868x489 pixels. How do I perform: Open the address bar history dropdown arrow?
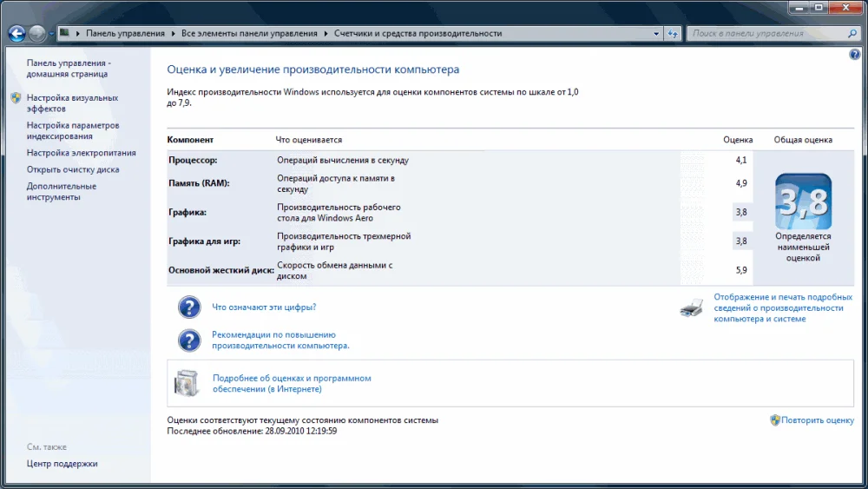click(656, 34)
